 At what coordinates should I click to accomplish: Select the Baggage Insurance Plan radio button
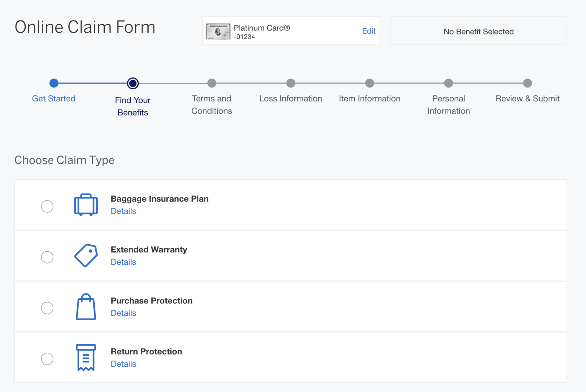point(47,206)
